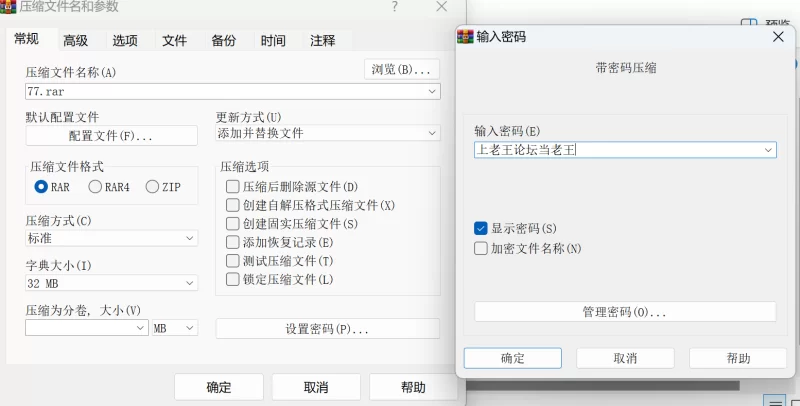Enable 压缩后删除源文件 checkbox
This screenshot has height=406, width=800.
click(233, 187)
